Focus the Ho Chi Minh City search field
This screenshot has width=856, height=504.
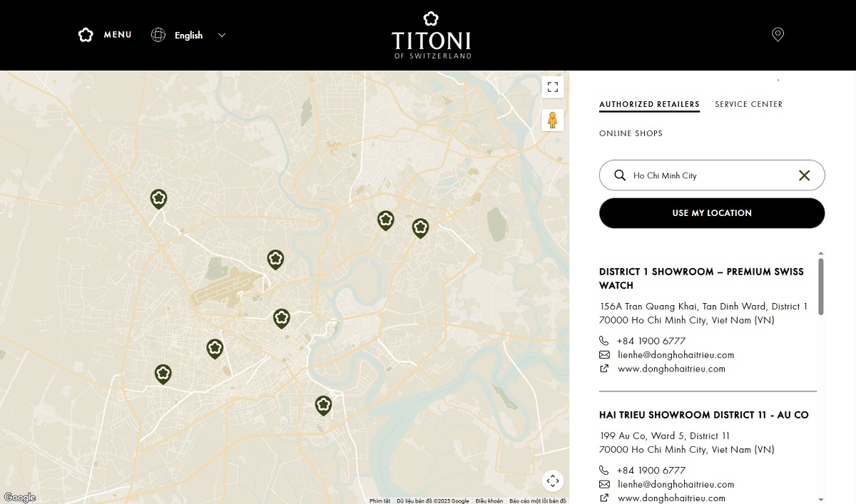[x=712, y=175]
